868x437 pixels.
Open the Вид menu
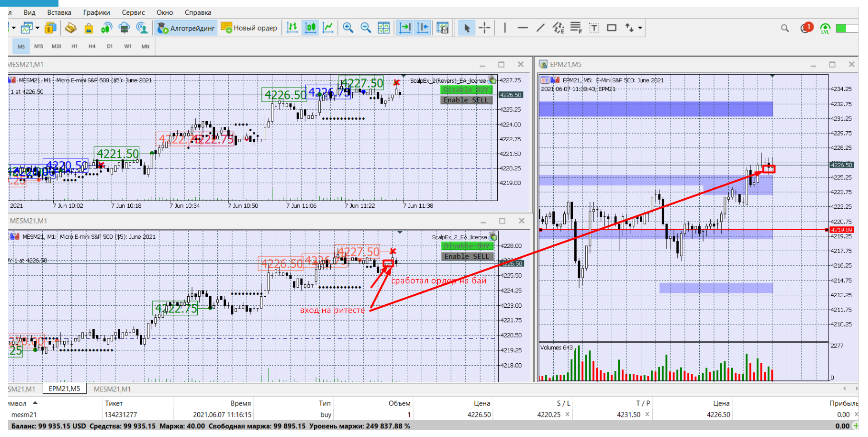click(x=29, y=13)
